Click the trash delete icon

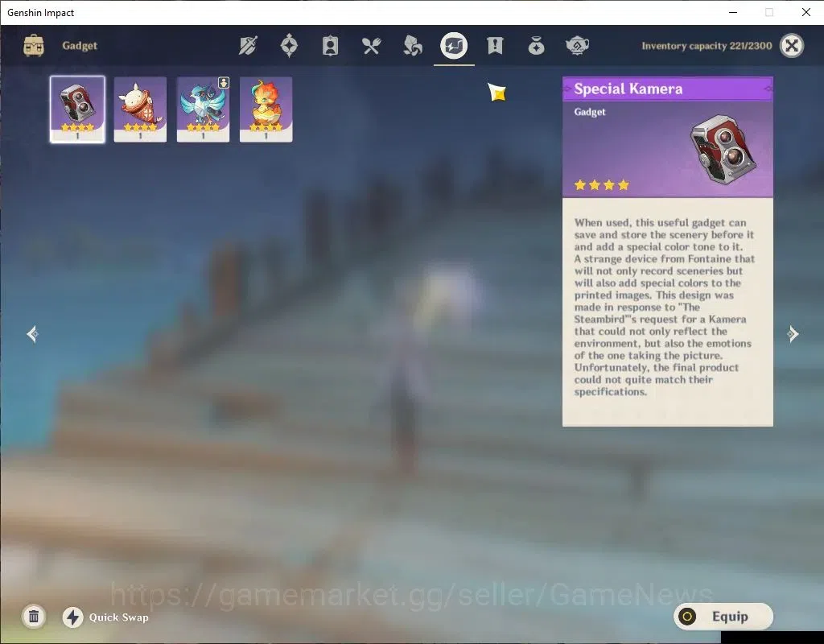(x=34, y=616)
